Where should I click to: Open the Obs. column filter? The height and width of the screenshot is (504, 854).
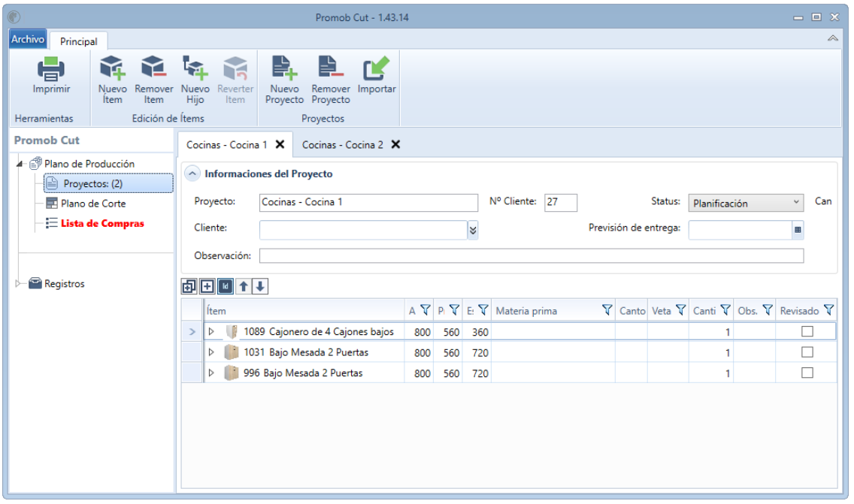point(768,310)
